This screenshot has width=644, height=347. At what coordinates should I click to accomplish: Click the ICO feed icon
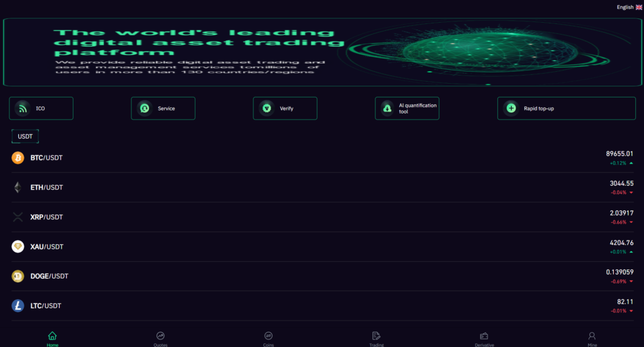point(23,108)
